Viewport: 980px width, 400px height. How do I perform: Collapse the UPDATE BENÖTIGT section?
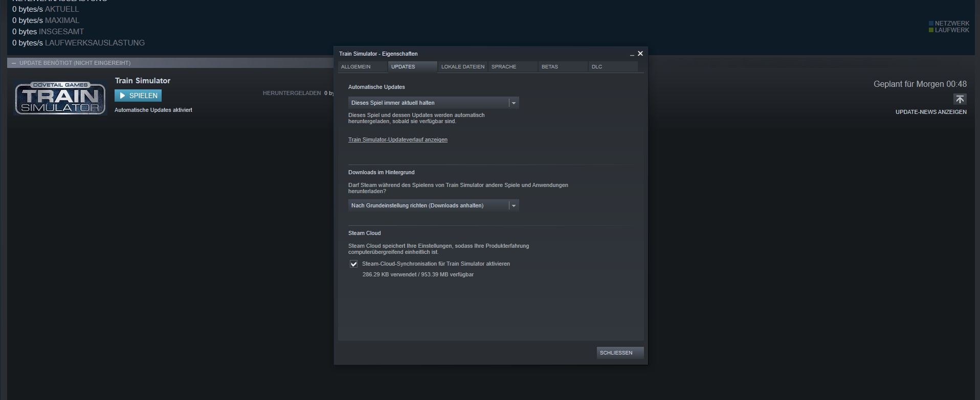(14, 63)
